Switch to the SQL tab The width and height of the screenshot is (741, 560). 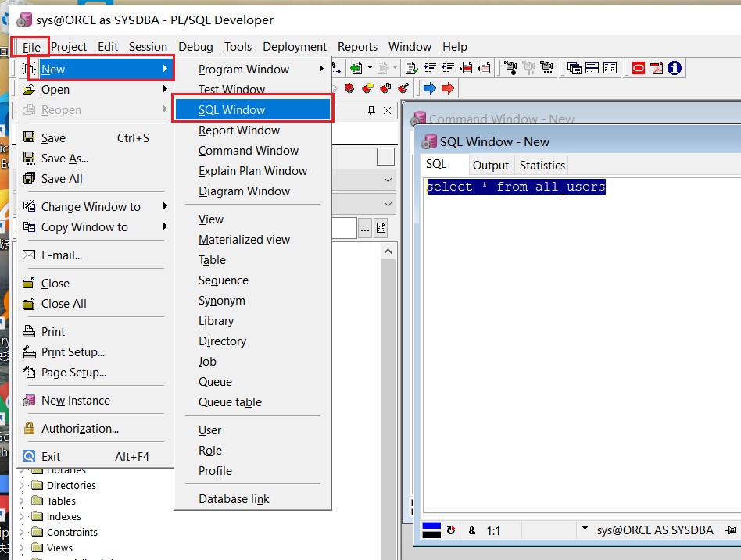pos(435,164)
